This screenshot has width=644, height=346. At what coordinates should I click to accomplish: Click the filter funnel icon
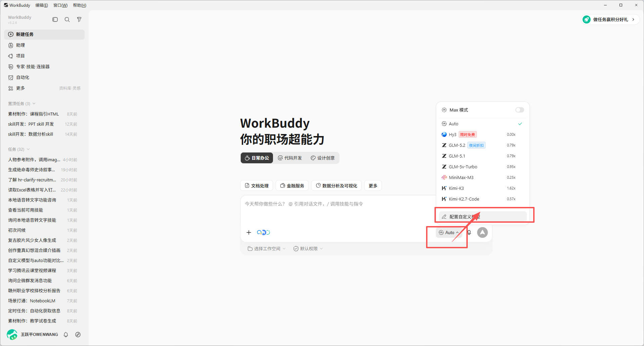(x=79, y=19)
